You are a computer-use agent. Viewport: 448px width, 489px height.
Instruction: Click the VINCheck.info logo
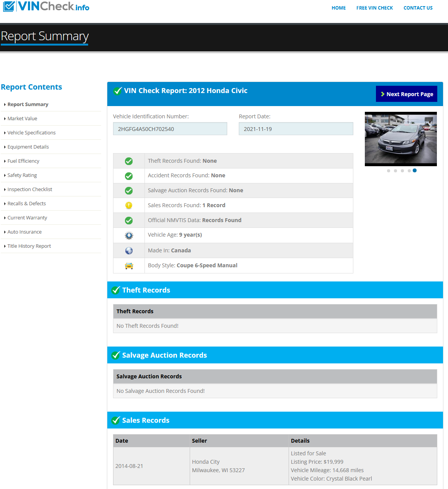(x=46, y=6)
